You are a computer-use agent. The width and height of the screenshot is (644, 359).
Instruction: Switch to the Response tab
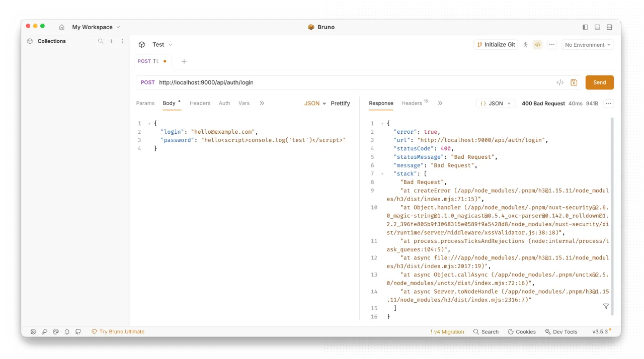point(381,103)
